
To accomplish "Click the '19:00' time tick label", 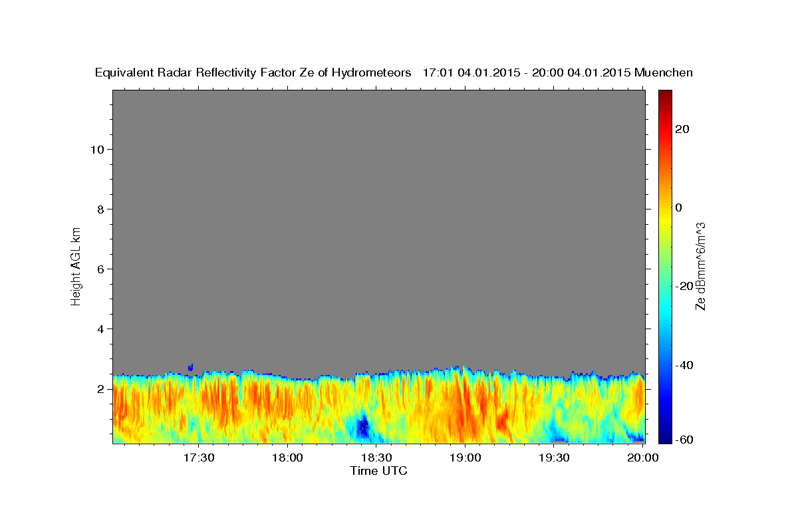I will pyautogui.click(x=465, y=458).
